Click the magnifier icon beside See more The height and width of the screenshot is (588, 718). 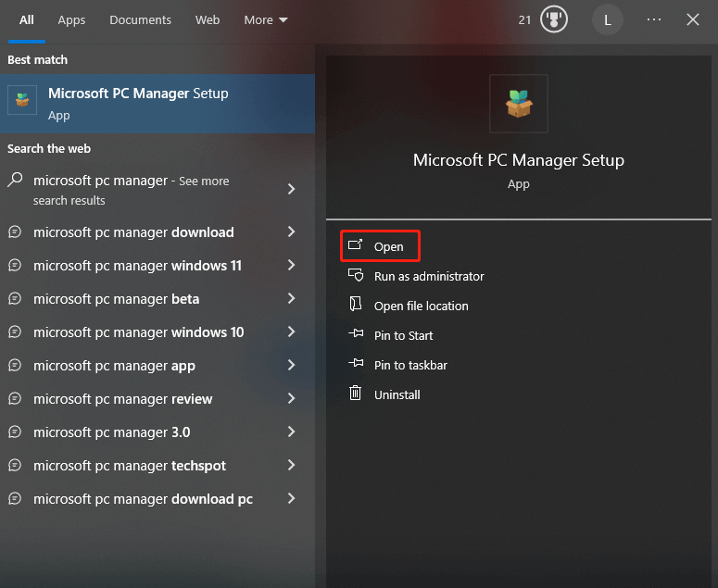(15, 180)
